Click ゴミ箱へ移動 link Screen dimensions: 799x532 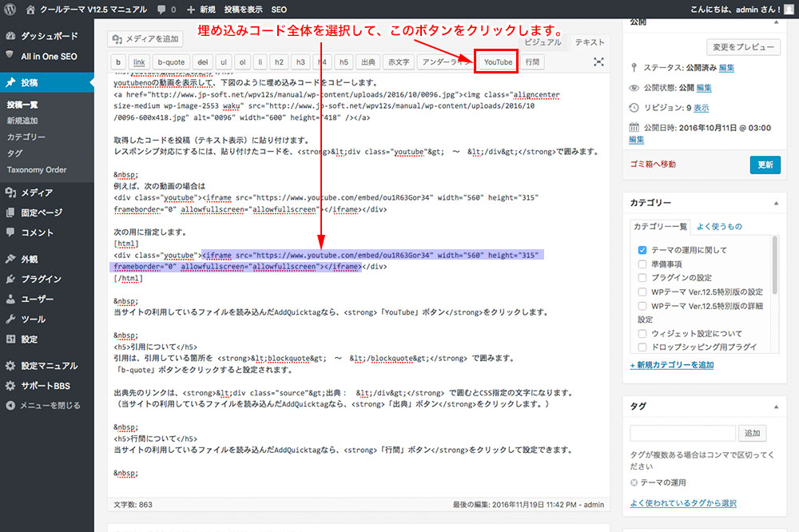tap(653, 164)
